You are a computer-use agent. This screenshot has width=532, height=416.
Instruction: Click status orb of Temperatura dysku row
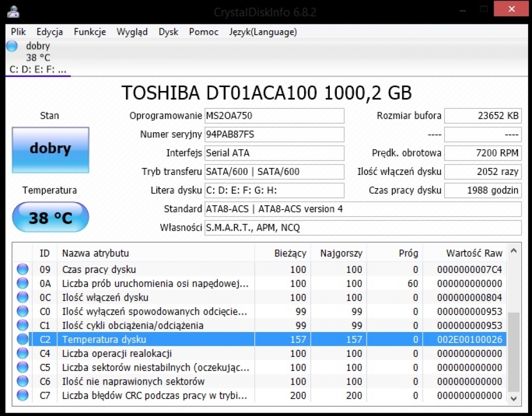click(x=22, y=340)
